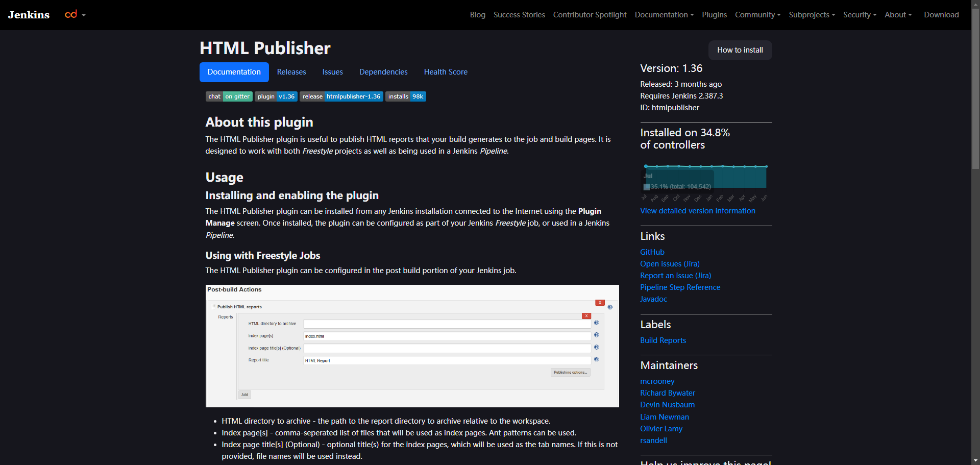The width and height of the screenshot is (980, 465).
Task: Open Contributor Spotlight in the top nav
Action: coord(590,15)
